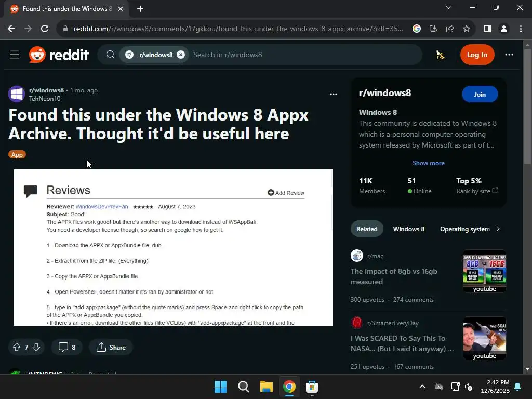The image size is (532, 399).
Task: Select the Related tab
Action: (x=367, y=229)
